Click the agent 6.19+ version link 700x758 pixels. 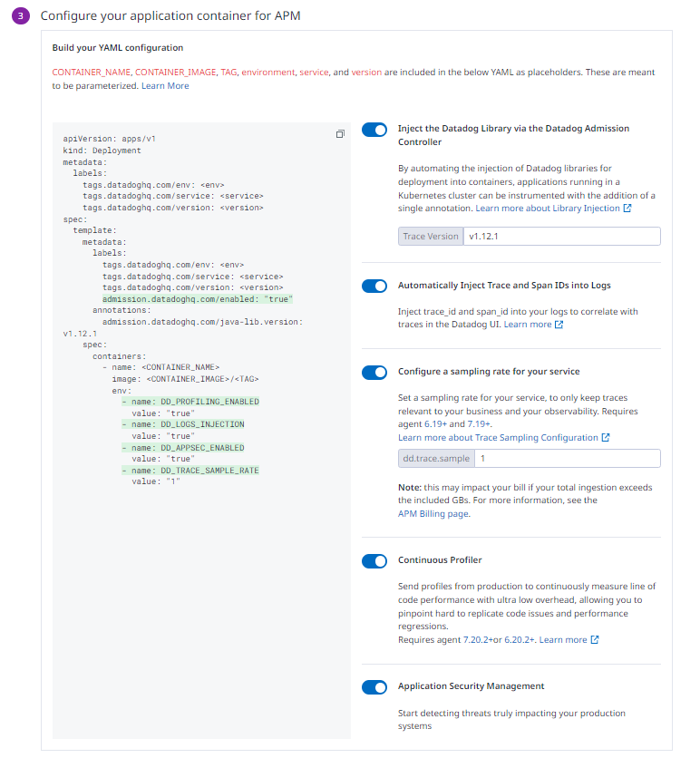435,424
